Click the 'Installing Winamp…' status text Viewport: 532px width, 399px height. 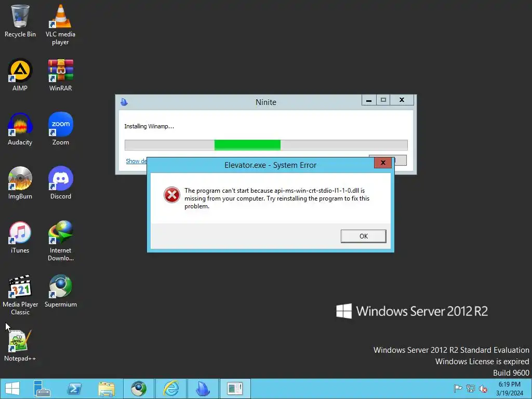point(149,126)
